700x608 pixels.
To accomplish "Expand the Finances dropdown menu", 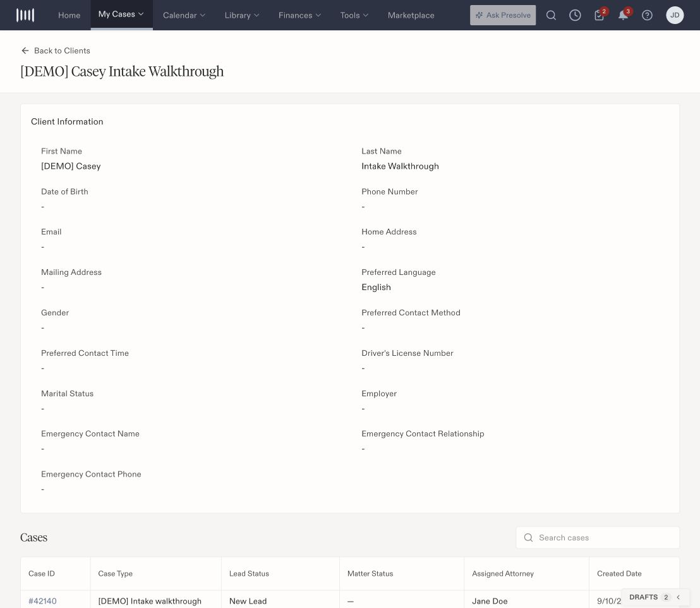I will coord(299,15).
